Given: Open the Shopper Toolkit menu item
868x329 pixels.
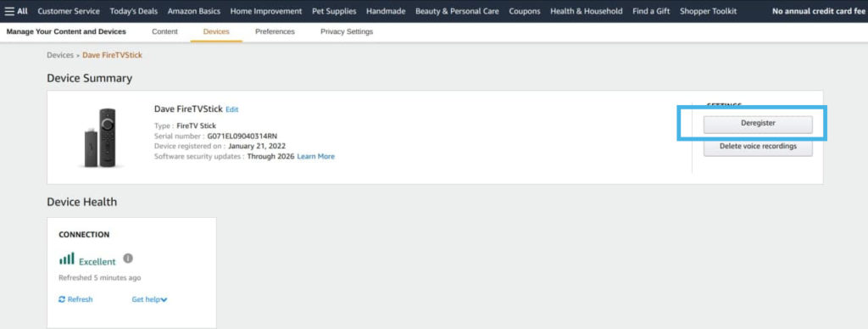Looking at the screenshot, I should click(x=708, y=11).
